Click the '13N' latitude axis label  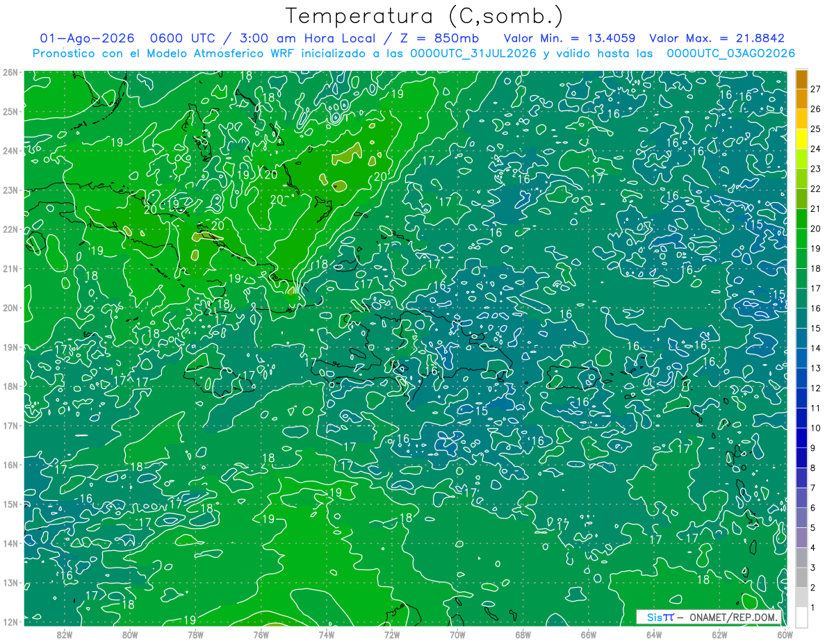pos(10,583)
